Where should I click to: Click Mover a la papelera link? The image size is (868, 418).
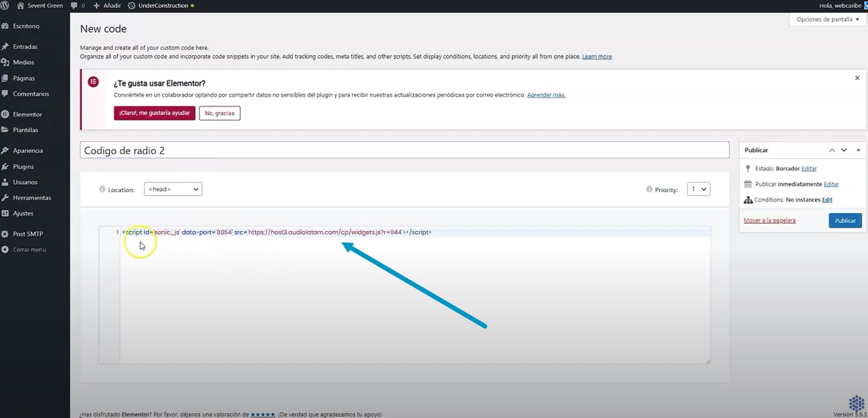pyautogui.click(x=770, y=221)
